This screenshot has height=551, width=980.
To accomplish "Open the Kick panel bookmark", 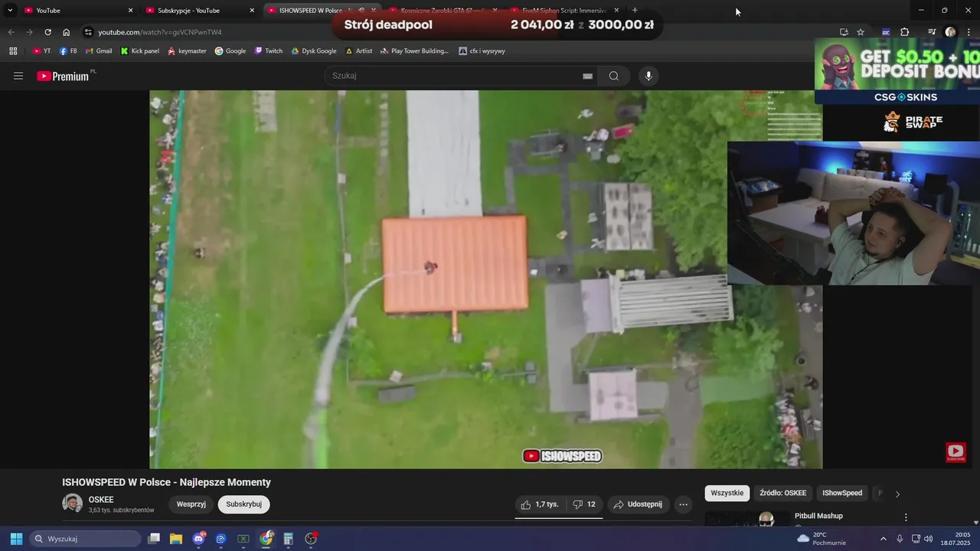I will [140, 51].
